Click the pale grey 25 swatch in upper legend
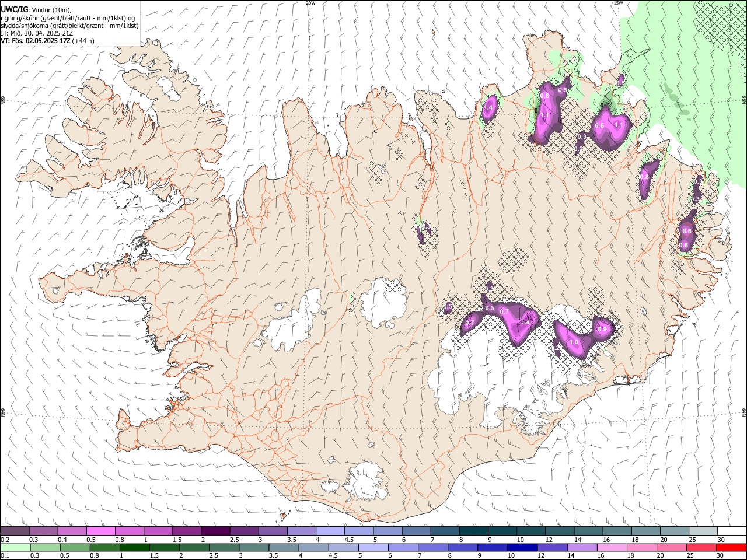This screenshot has width=747, height=560. coord(702,531)
